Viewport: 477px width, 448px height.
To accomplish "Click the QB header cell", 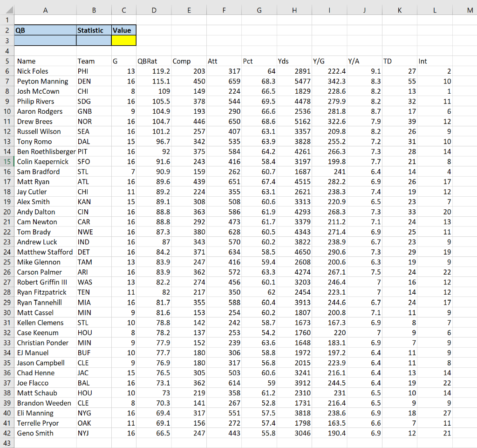I will (45, 30).
